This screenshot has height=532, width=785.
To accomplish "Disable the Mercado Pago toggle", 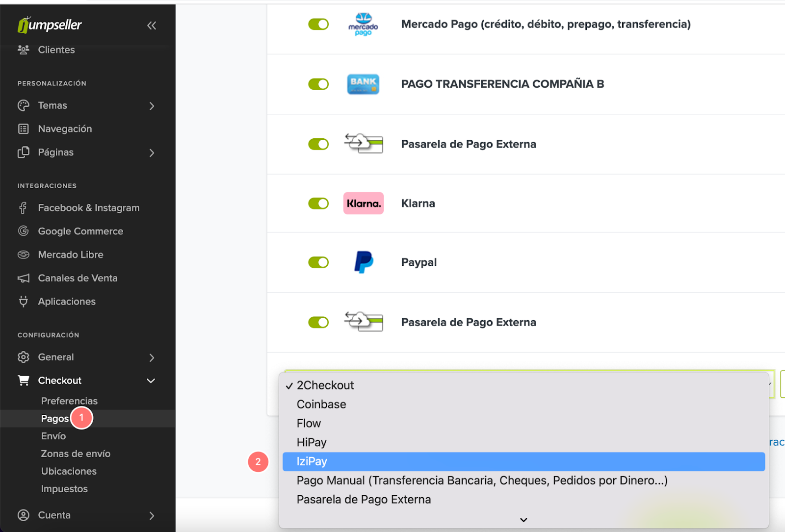I will click(x=318, y=24).
